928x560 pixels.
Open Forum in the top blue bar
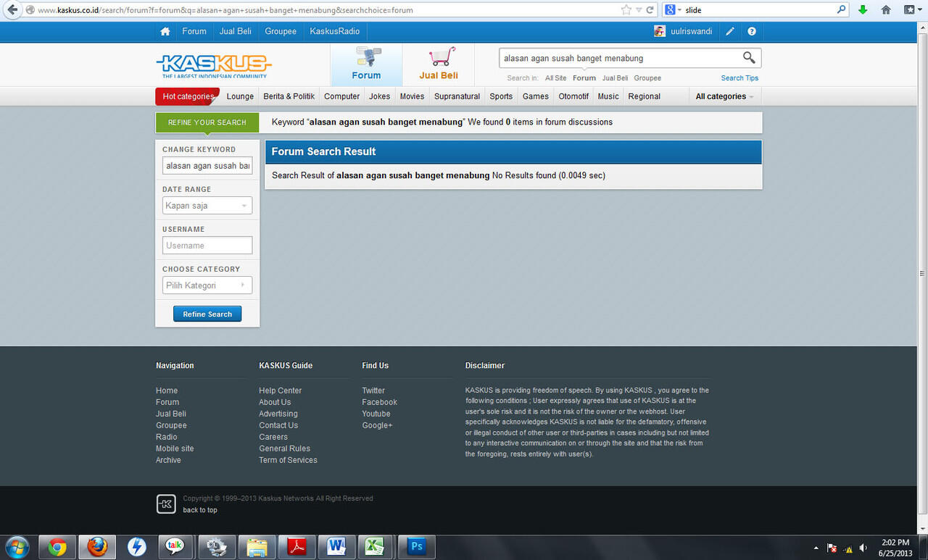(x=194, y=32)
